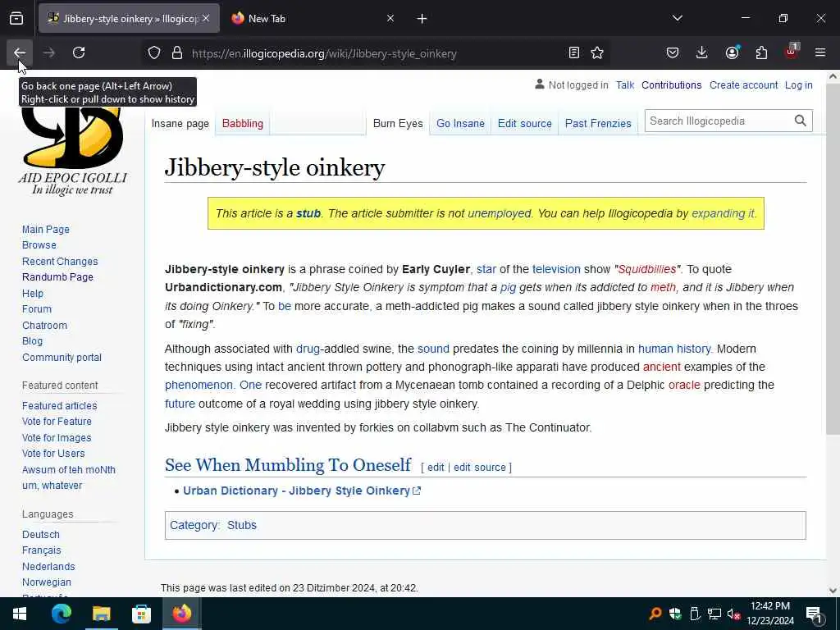This screenshot has width=840, height=630.
Task: Open the Babbling talk tab
Action: (x=243, y=124)
